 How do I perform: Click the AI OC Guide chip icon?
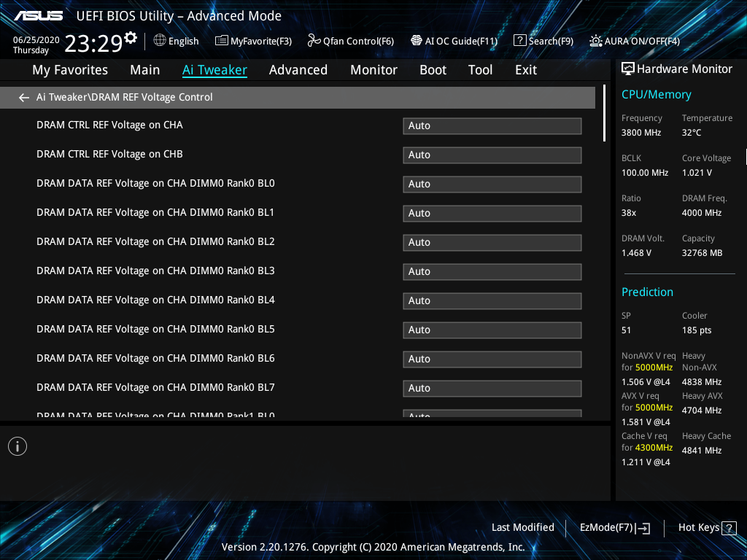417,41
